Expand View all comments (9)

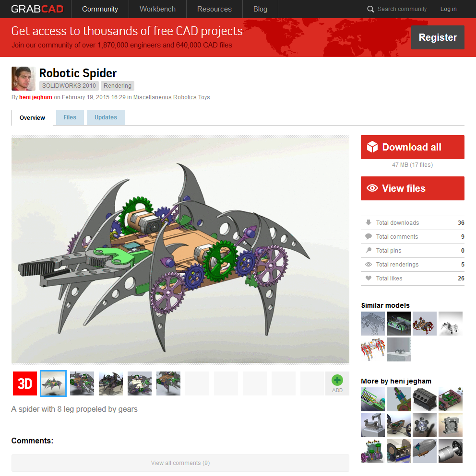[x=180, y=463]
